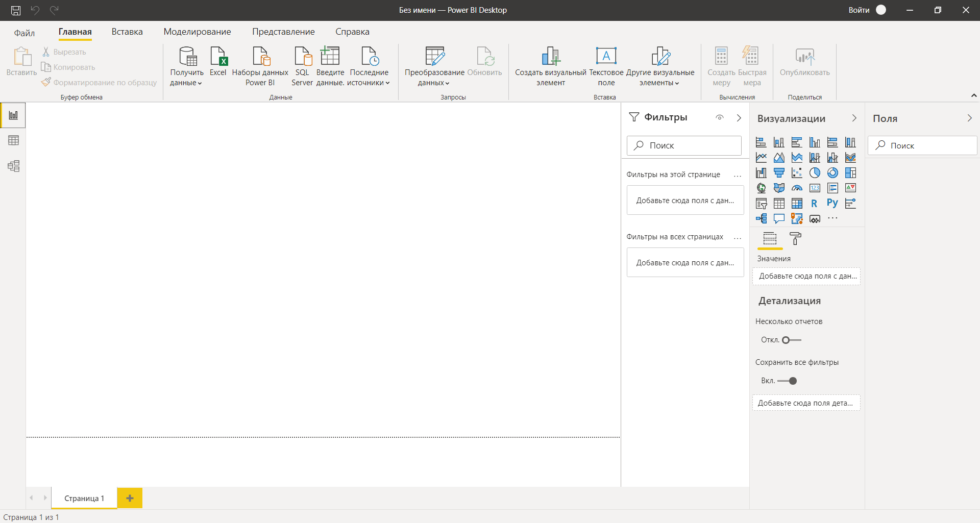Switch to the Вставка tab
Image resolution: width=980 pixels, height=523 pixels.
click(127, 32)
